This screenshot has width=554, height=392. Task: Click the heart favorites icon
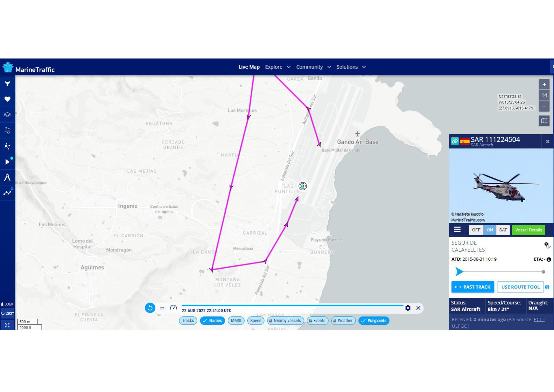click(x=7, y=99)
